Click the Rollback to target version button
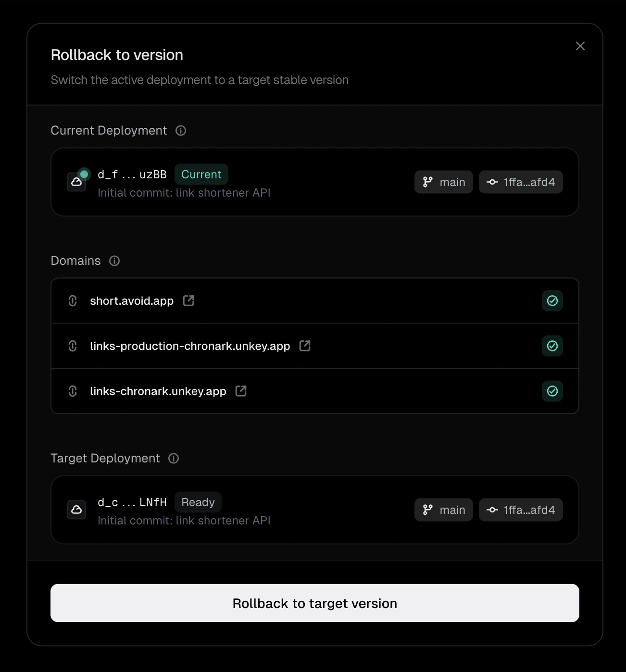The height and width of the screenshot is (672, 626). click(x=314, y=603)
